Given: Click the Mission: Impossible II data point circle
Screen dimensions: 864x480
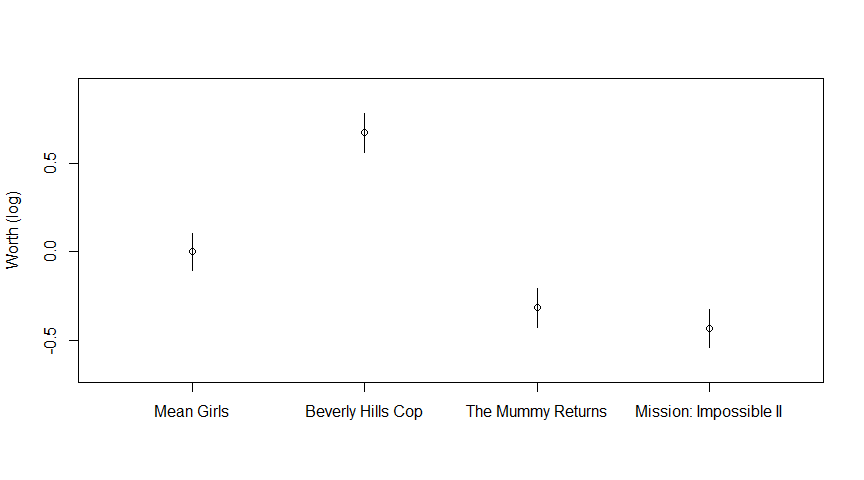Looking at the screenshot, I should (x=709, y=328).
